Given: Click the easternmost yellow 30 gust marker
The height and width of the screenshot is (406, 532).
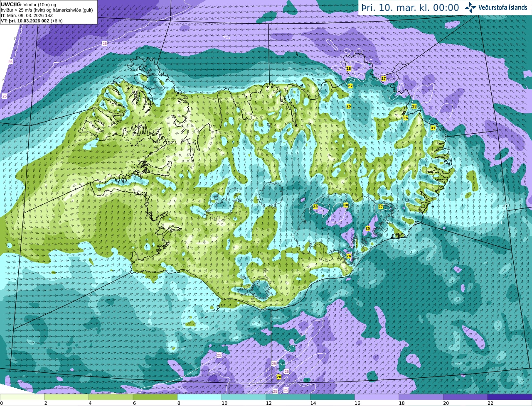Looking at the screenshot, I should click(x=346, y=205).
